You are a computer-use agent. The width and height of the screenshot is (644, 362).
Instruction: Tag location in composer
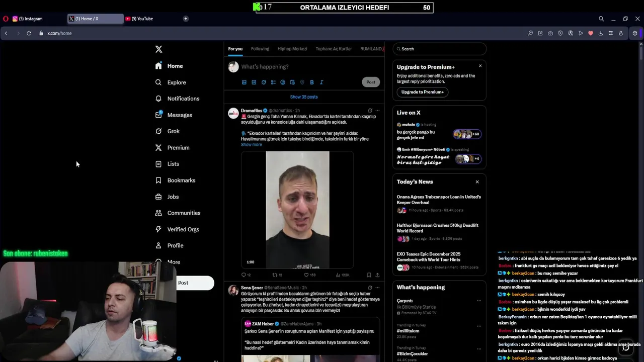pyautogui.click(x=302, y=82)
